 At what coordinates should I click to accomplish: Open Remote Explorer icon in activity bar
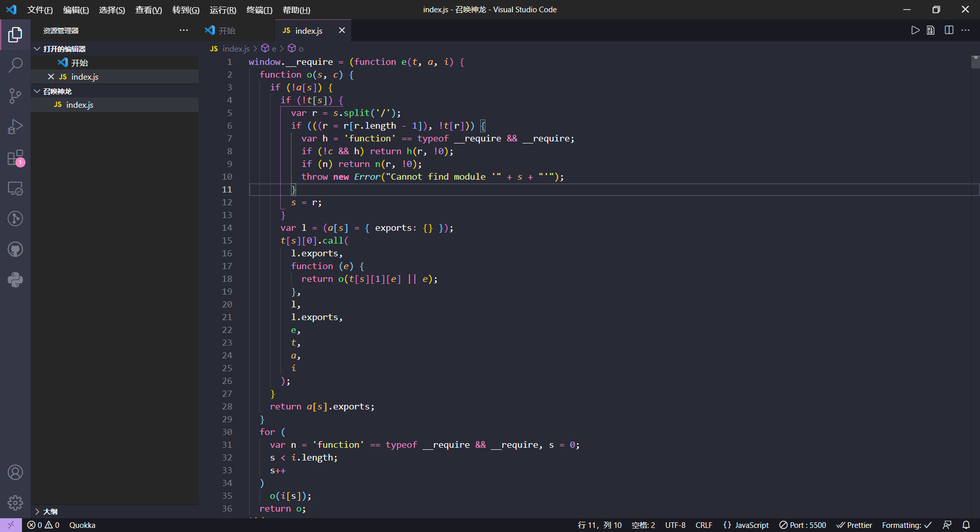point(15,188)
